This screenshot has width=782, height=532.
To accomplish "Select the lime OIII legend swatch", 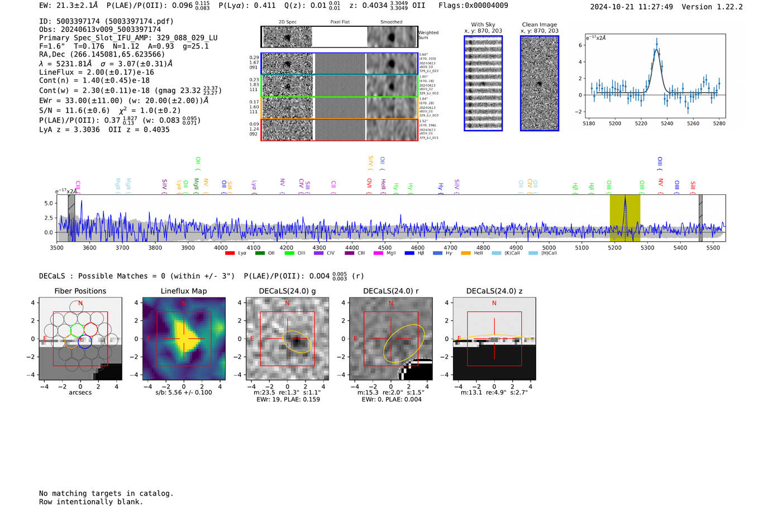I will point(289,253).
